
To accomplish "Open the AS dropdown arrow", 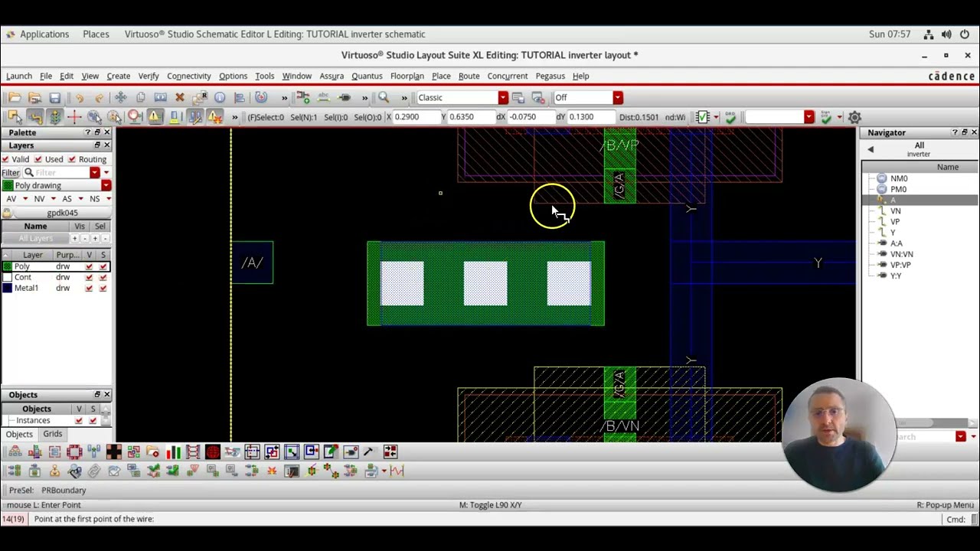I will [x=80, y=199].
